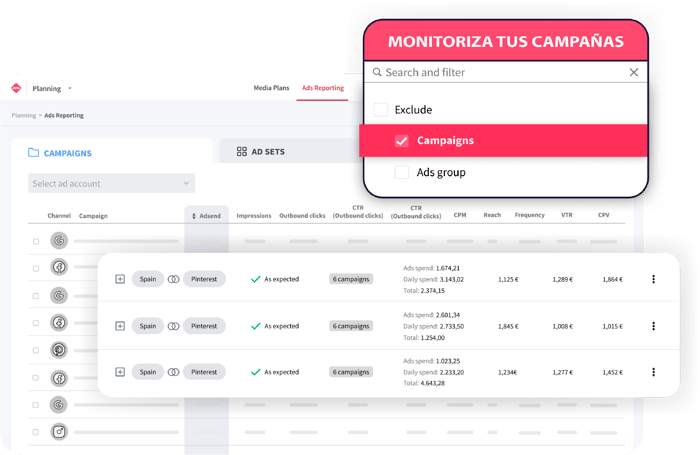
Task: Clear the search with the X icon
Action: pyautogui.click(x=633, y=72)
